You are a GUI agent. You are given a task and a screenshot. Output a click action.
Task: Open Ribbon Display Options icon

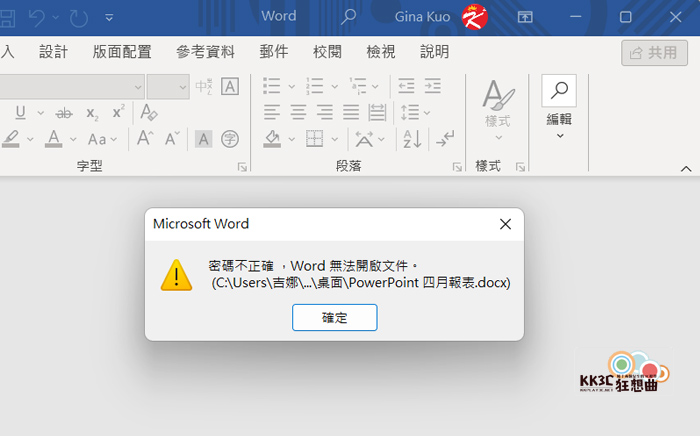[x=525, y=17]
